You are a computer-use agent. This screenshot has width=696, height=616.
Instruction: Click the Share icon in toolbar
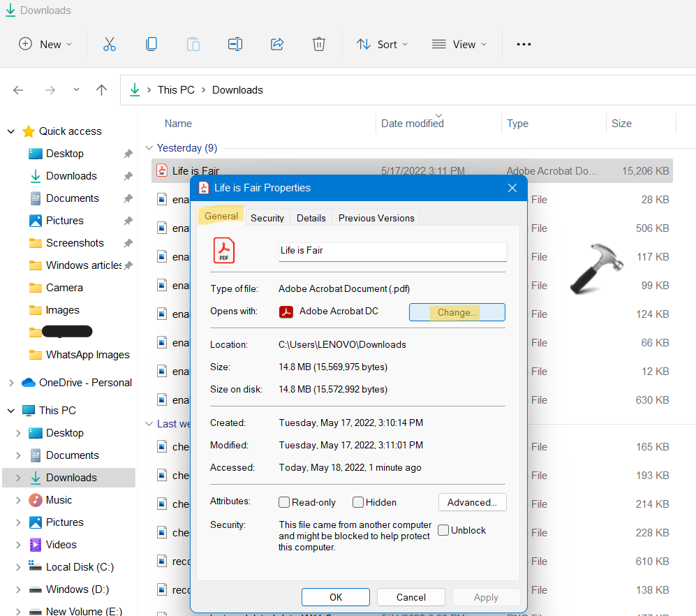(277, 44)
